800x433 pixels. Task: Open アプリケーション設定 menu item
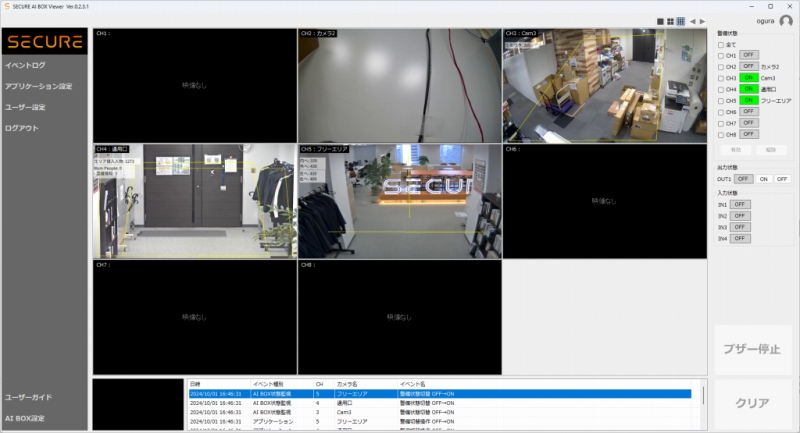[38, 86]
